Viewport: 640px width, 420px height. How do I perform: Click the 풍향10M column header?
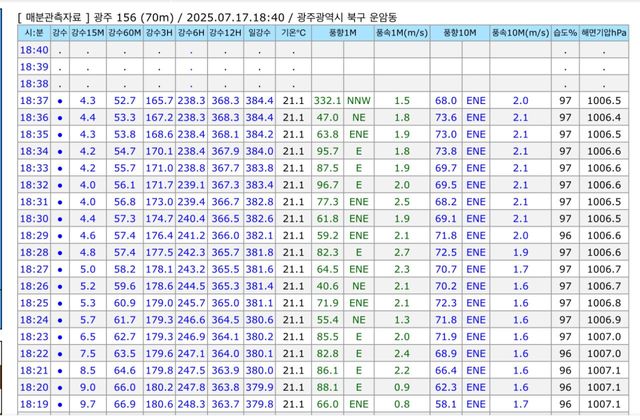pyautogui.click(x=460, y=33)
